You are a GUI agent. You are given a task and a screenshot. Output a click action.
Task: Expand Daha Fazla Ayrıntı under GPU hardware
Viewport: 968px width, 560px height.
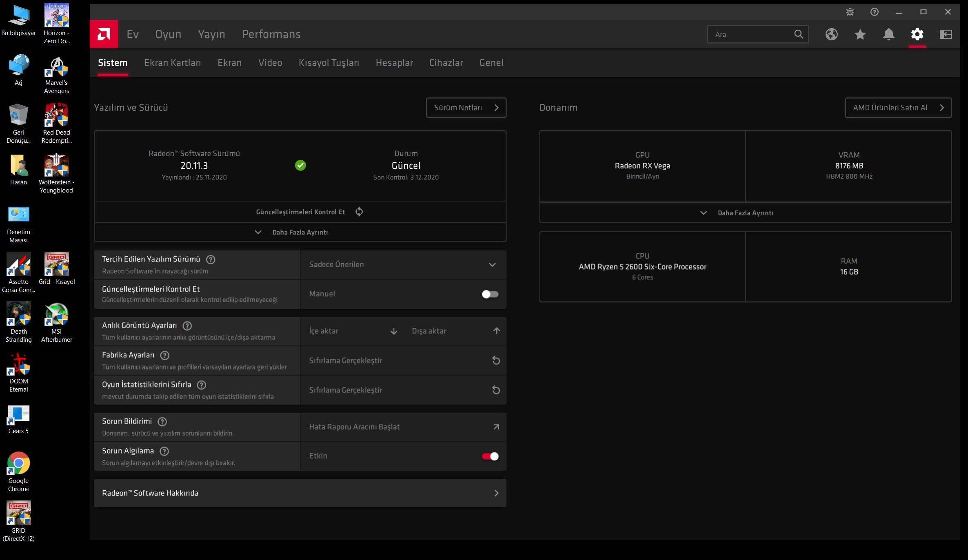click(x=745, y=213)
